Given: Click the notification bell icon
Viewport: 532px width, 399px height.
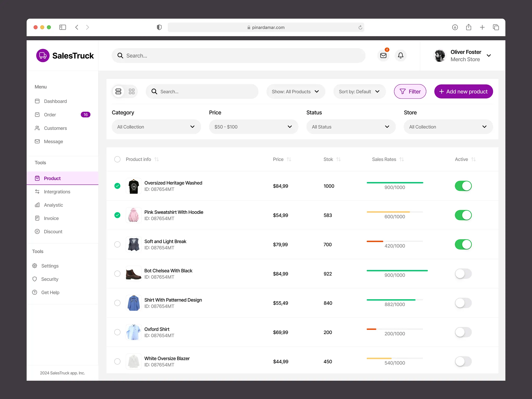Looking at the screenshot, I should tap(401, 55).
